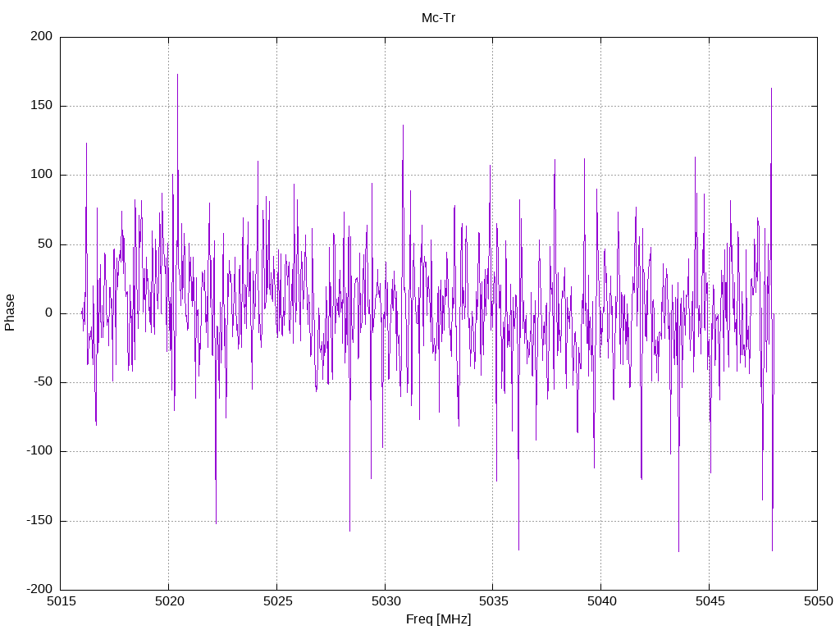Click the x-axis tick label '5045'
The width and height of the screenshot is (840, 630).
tap(710, 601)
